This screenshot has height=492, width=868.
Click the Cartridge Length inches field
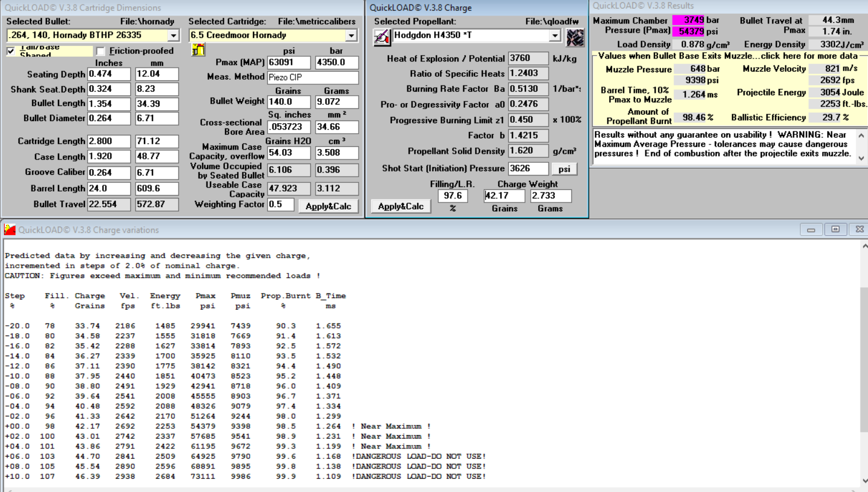click(x=109, y=141)
